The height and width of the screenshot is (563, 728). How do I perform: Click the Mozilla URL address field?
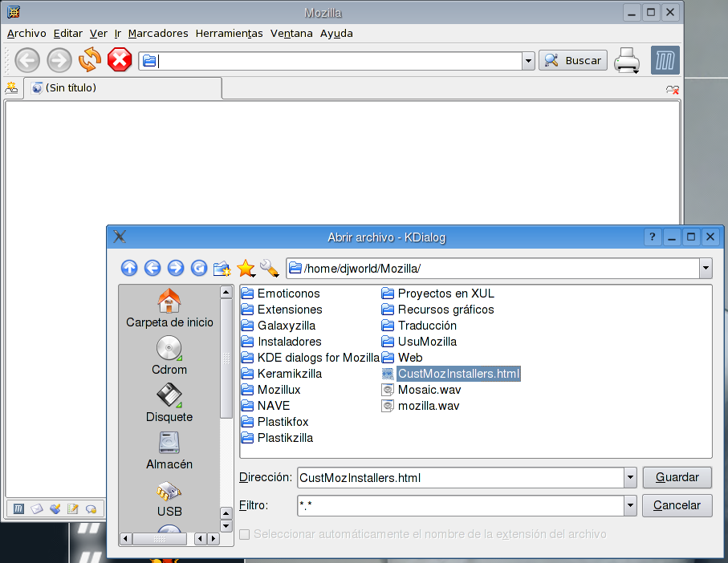(331, 61)
